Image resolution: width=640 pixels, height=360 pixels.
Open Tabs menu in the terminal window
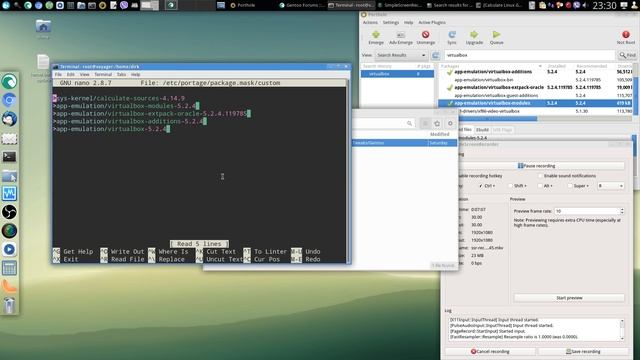(x=121, y=75)
